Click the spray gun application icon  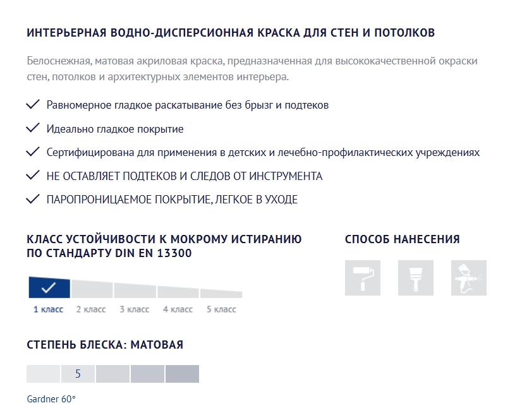(x=469, y=278)
